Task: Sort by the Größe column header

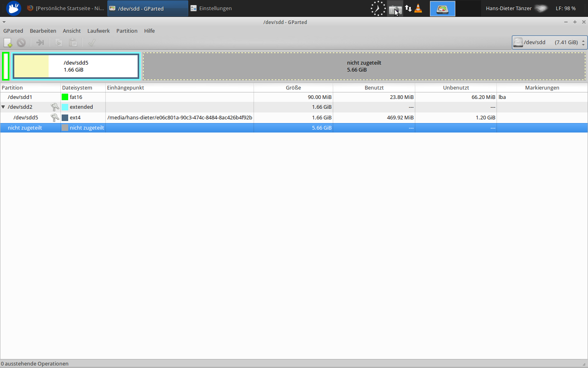Action: point(293,88)
